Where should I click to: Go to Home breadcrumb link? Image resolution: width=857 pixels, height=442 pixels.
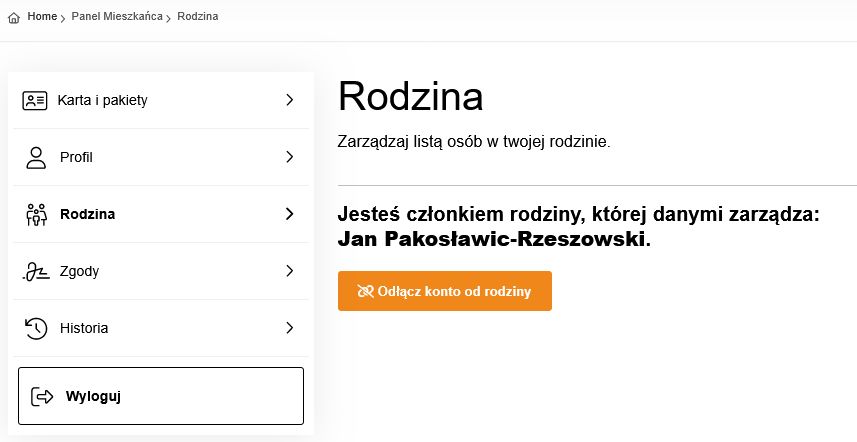coord(42,16)
